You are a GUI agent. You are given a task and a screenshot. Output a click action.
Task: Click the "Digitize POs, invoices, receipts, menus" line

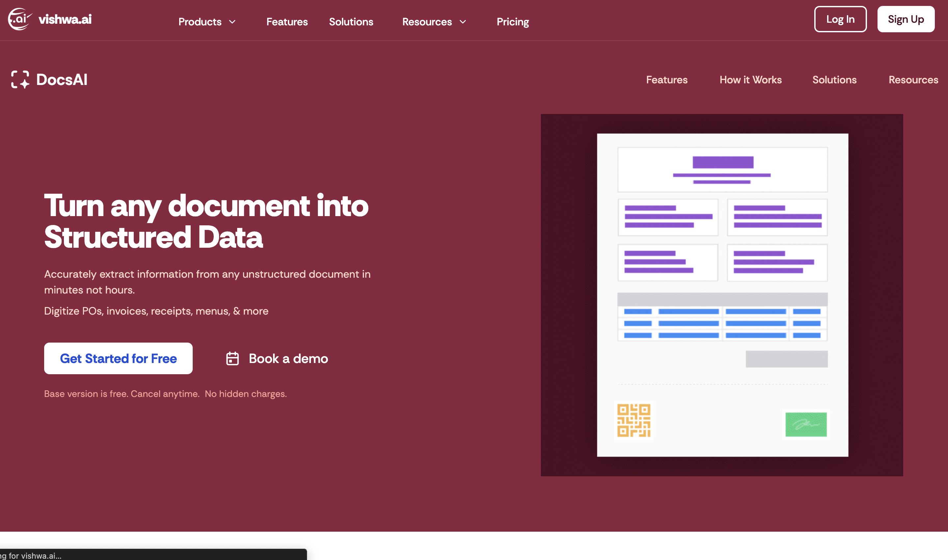[x=156, y=311]
